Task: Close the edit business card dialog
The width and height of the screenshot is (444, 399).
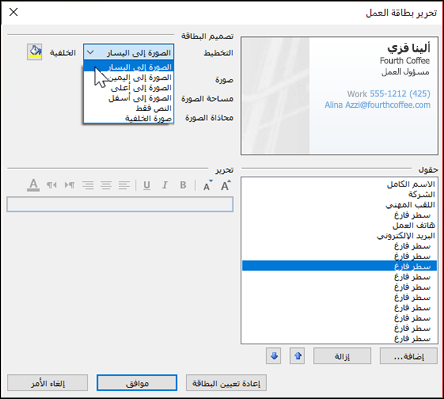Action: pos(14,12)
